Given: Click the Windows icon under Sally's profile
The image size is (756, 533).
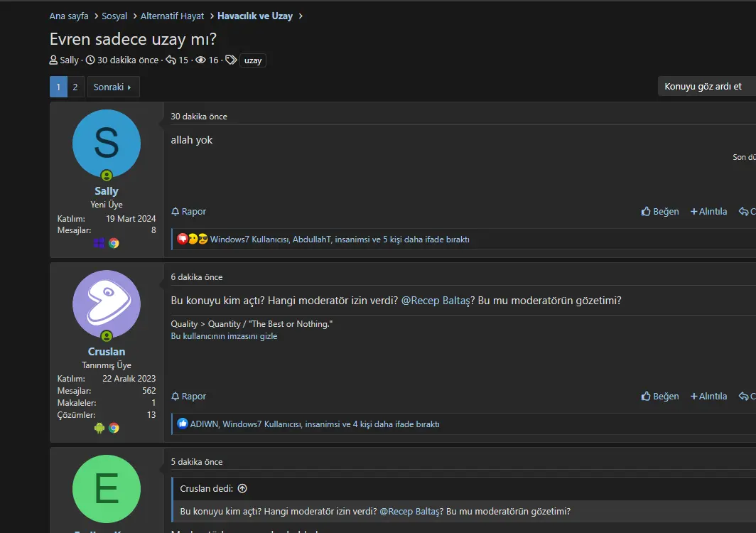Looking at the screenshot, I should (x=99, y=243).
